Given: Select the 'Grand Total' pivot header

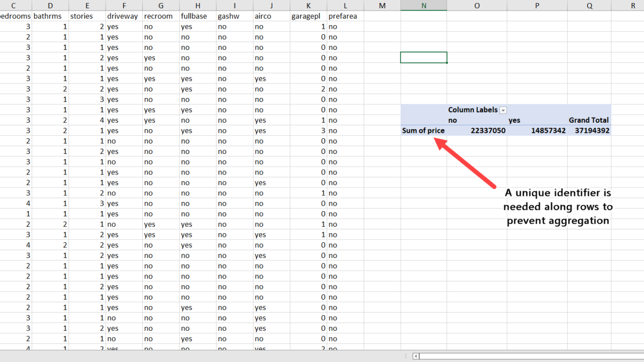Looking at the screenshot, I should [589, 120].
